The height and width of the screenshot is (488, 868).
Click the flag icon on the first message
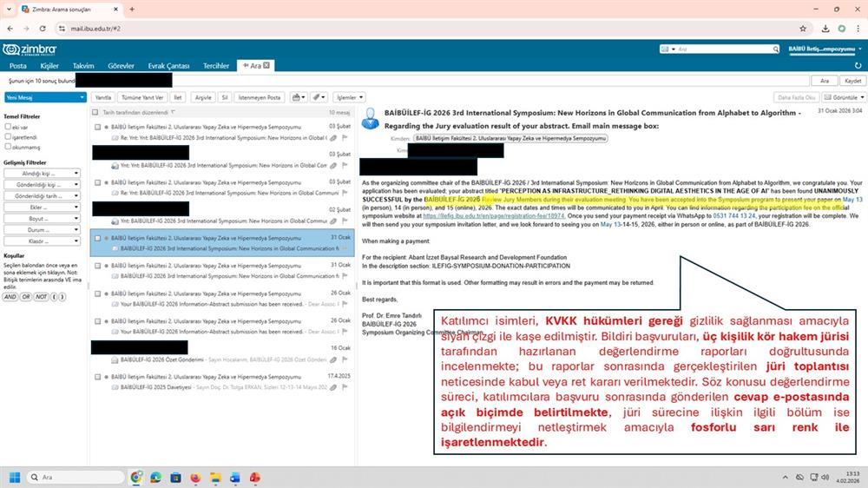pos(345,137)
